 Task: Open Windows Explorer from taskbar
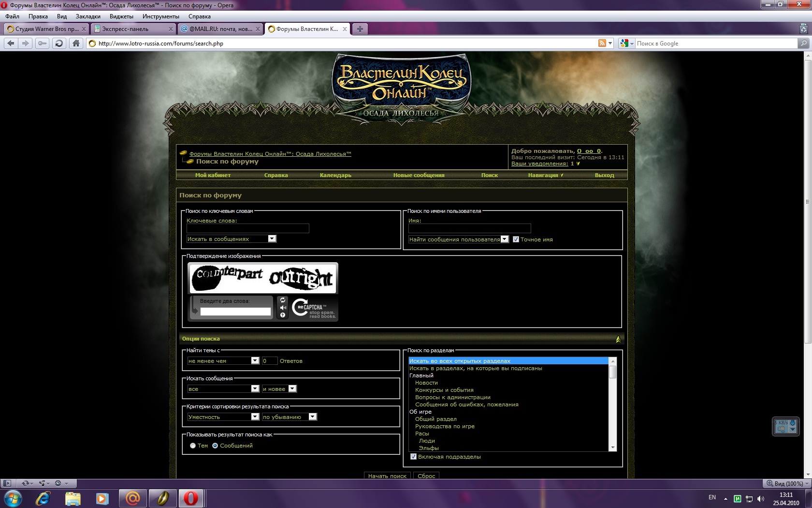click(x=72, y=498)
